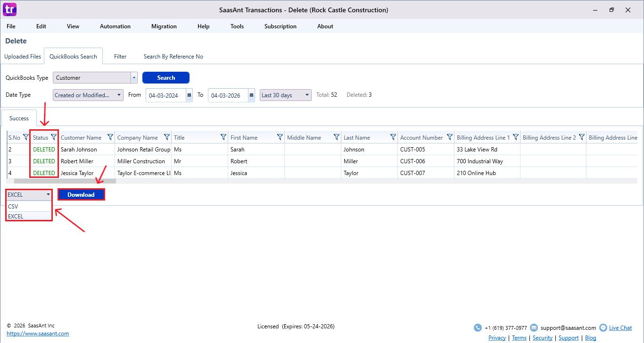Open the Automation menu

point(115,26)
